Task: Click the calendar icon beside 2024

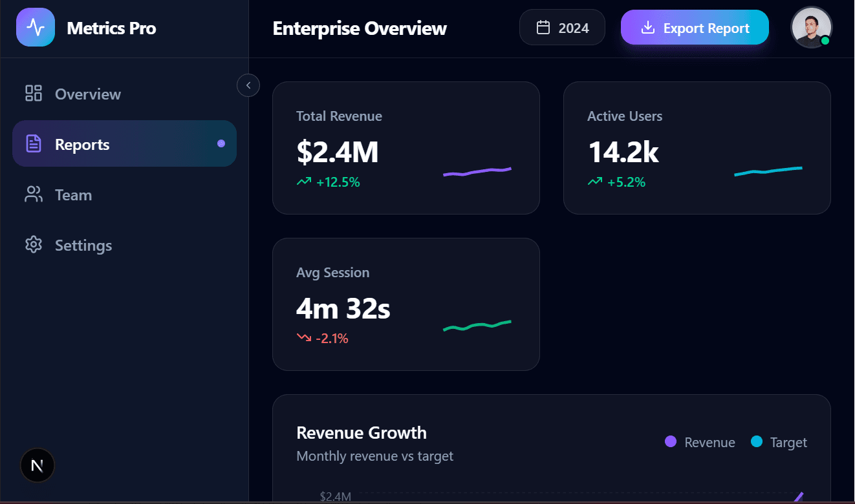Action: [543, 26]
